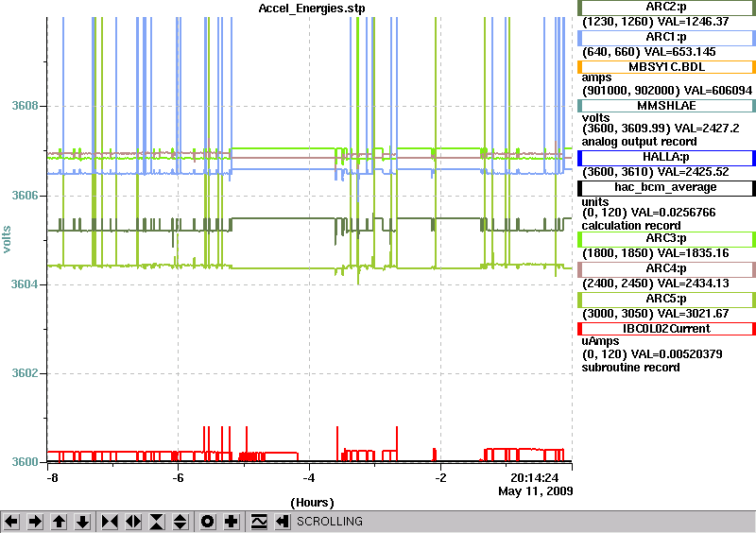The image size is (756, 533).
Task: Click the 3602 y-axis tick label
Action: point(25,373)
